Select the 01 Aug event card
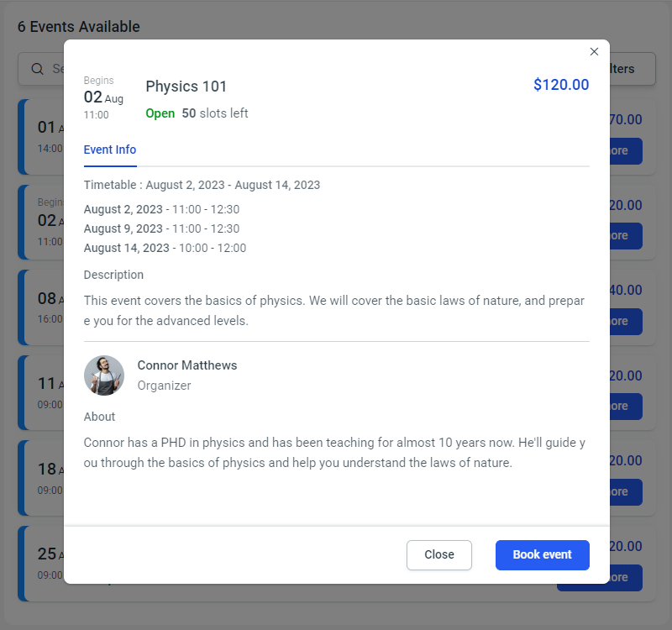The image size is (672, 630). (42, 136)
